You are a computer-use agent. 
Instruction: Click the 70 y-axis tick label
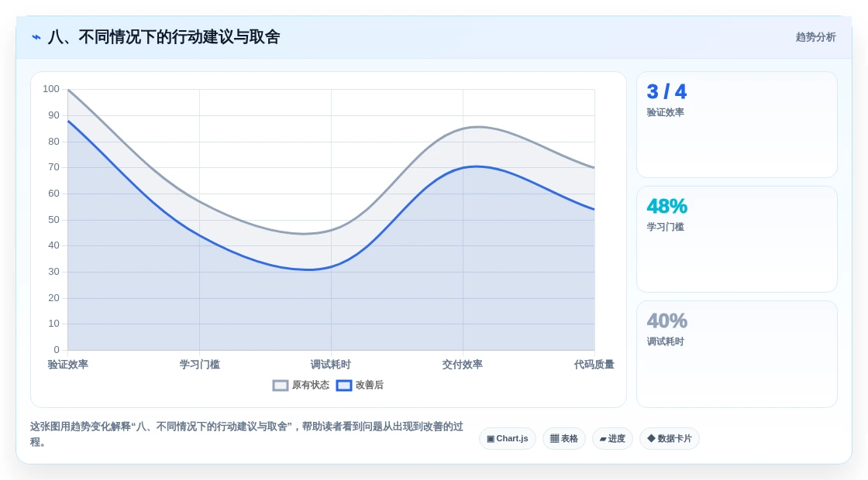(53, 167)
